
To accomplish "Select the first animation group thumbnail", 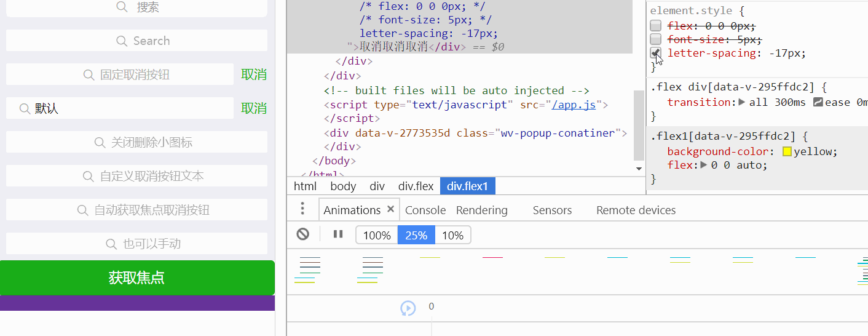I will coord(311,270).
